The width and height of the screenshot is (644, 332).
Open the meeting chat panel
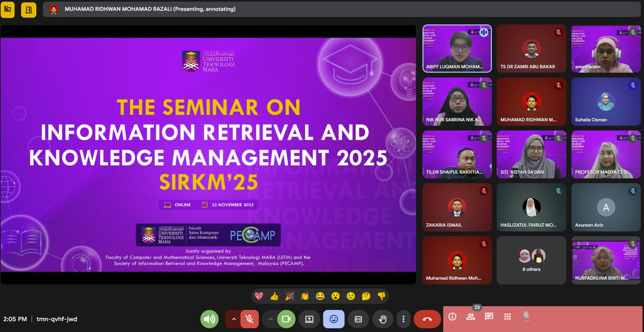click(489, 317)
